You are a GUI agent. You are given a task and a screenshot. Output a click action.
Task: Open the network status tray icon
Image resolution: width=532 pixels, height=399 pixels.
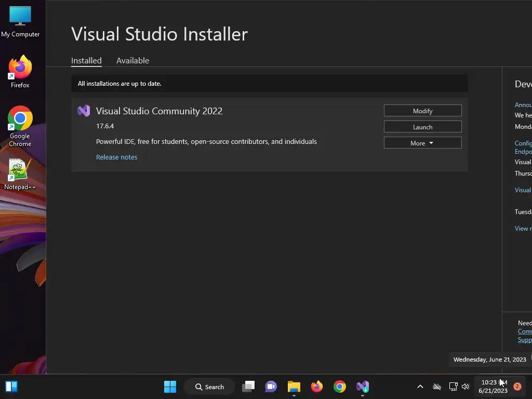click(453, 387)
